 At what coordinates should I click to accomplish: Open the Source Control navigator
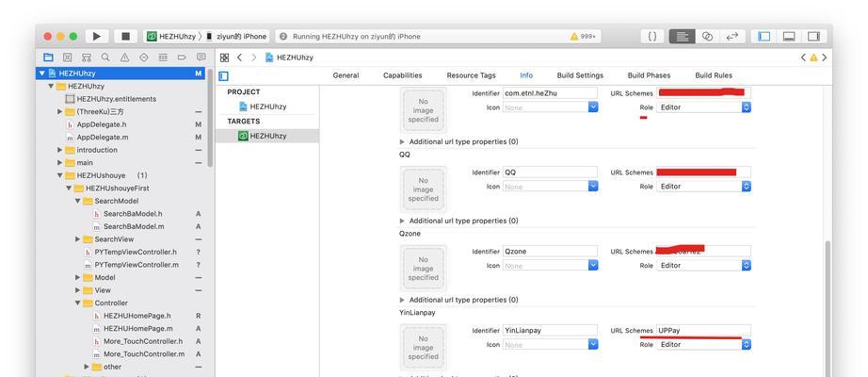(x=67, y=57)
